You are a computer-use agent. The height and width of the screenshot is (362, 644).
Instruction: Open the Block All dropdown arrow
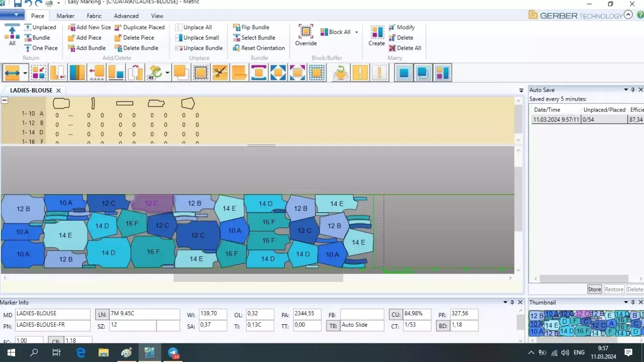click(357, 32)
